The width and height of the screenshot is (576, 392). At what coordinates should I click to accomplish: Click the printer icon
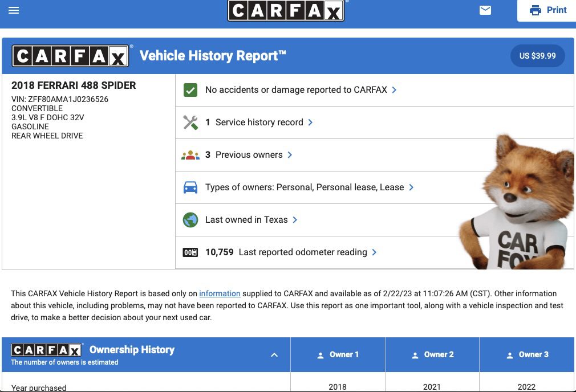pyautogui.click(x=536, y=10)
